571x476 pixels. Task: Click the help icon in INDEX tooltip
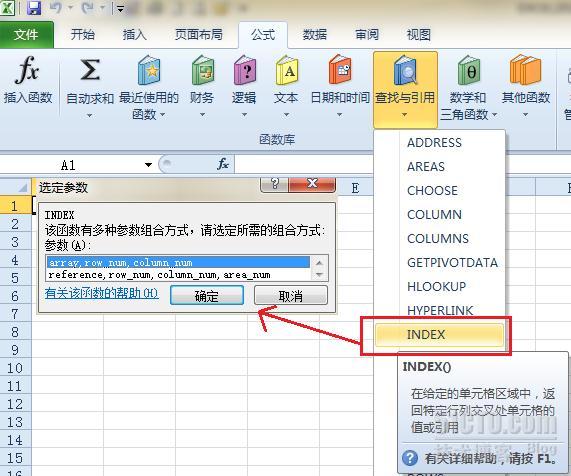(x=410, y=458)
